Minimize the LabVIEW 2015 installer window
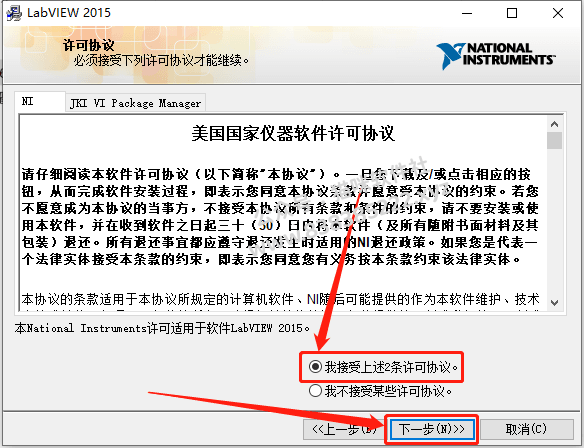The height and width of the screenshot is (448, 584). click(467, 13)
